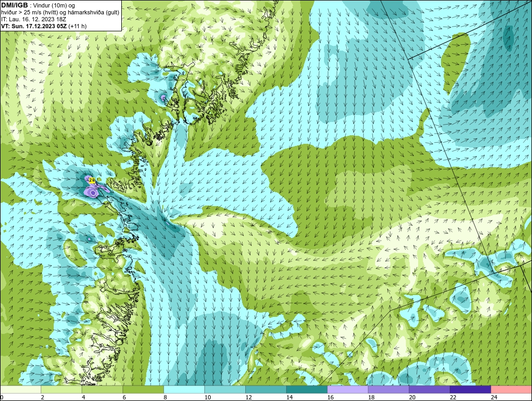Choose the 12–14 m/s teal legend swatch

[x=266, y=389]
